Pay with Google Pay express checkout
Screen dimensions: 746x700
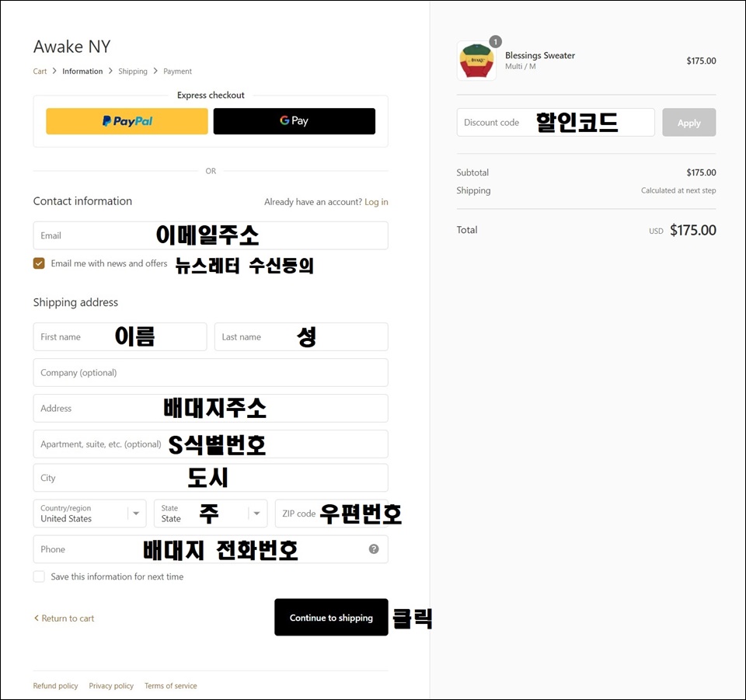294,121
